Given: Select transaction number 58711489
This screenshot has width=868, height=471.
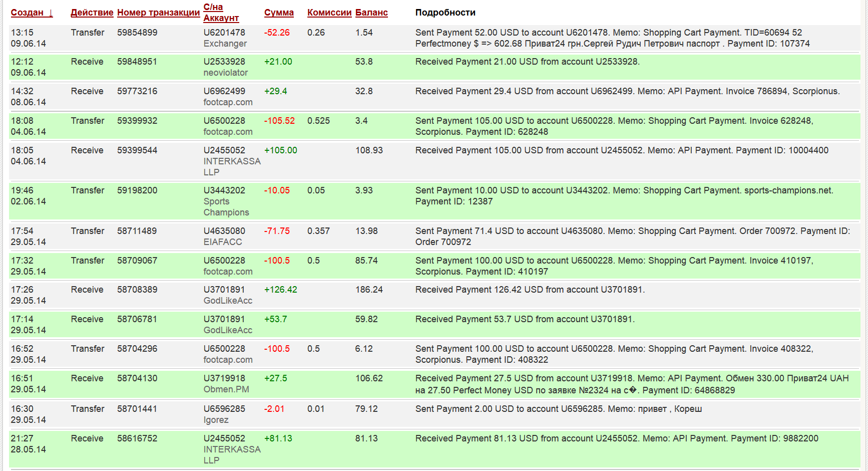Looking at the screenshot, I should click(x=137, y=231).
